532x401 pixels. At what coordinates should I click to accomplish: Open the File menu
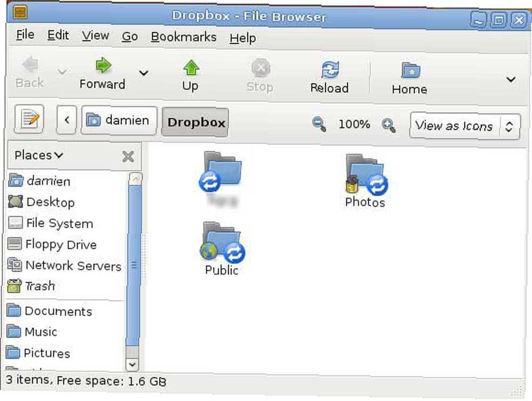coord(25,35)
